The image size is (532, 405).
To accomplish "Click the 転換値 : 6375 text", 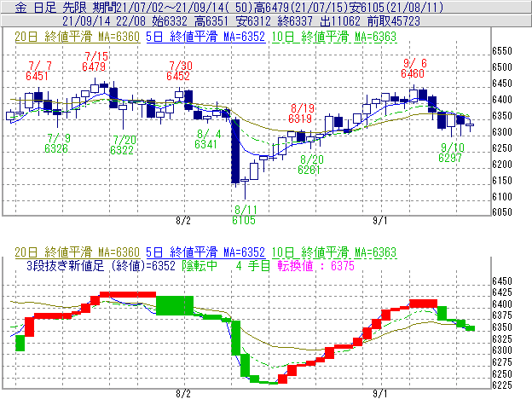I will pos(315,266).
